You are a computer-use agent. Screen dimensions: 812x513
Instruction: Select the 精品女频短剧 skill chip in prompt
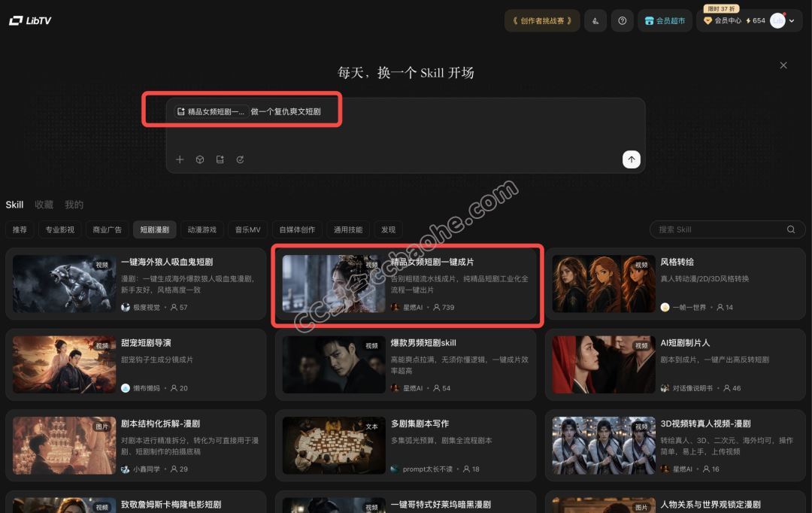(211, 111)
